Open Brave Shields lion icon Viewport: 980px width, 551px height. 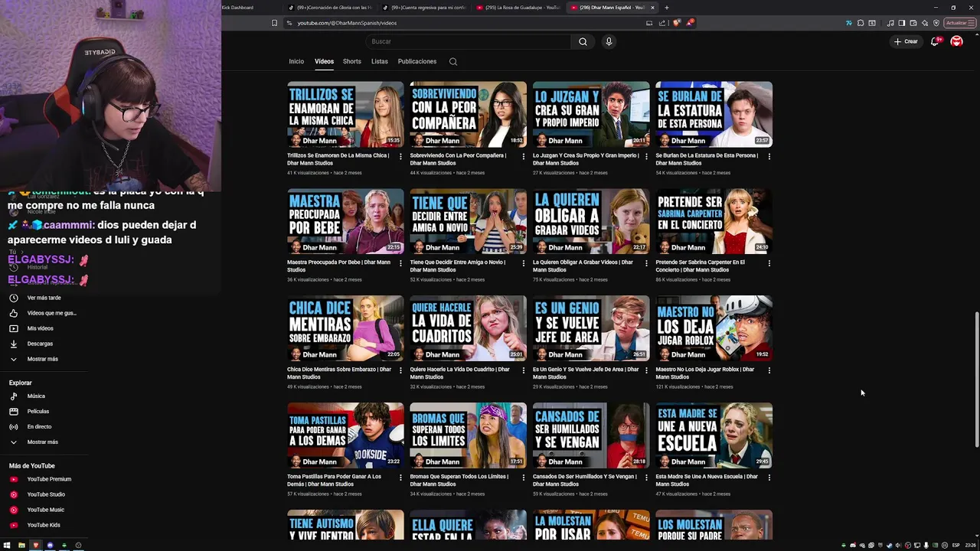click(x=677, y=23)
